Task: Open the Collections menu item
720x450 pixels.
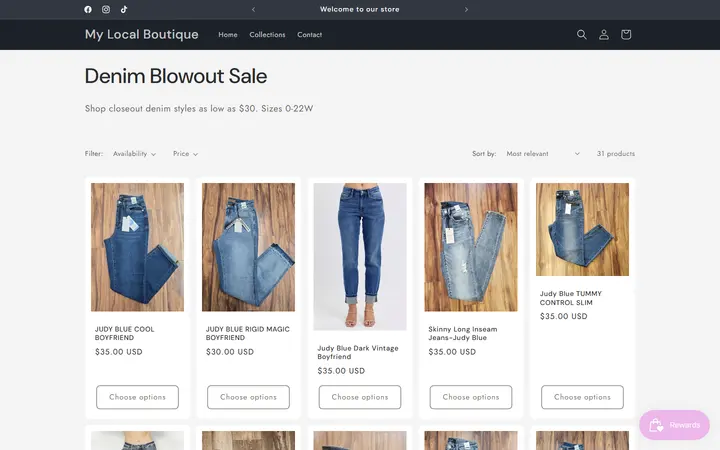Action: tap(267, 34)
